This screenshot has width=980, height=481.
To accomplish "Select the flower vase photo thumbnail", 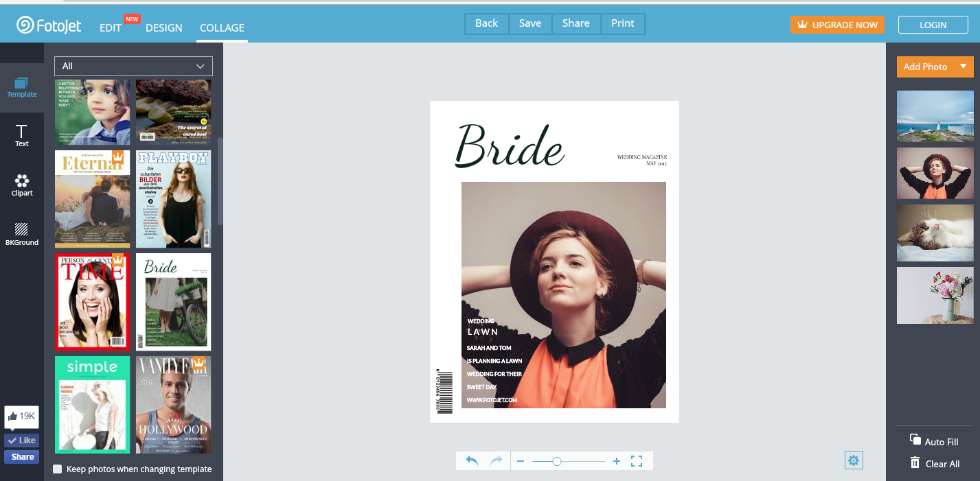I will tap(935, 295).
